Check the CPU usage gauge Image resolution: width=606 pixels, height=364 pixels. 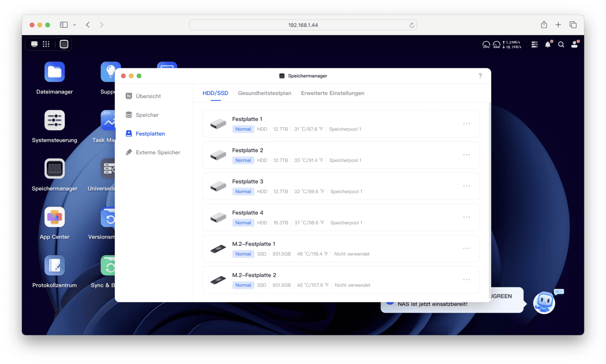pyautogui.click(x=486, y=45)
